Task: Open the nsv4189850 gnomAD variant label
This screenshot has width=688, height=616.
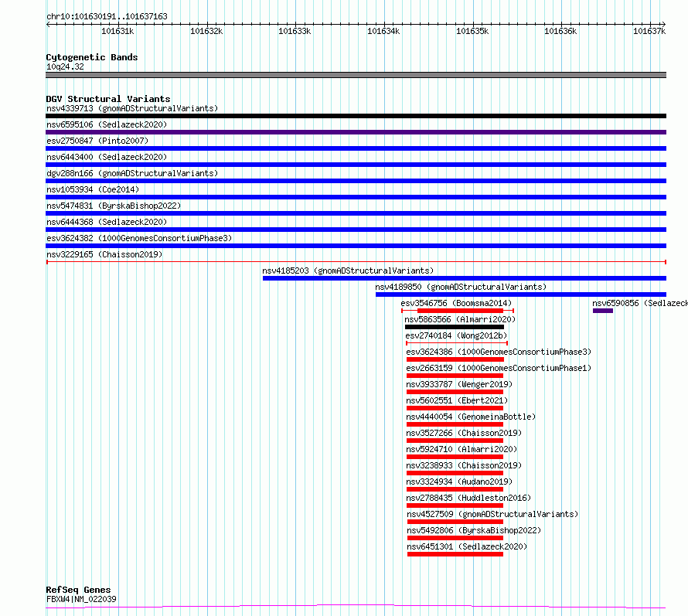Action: 461,287
